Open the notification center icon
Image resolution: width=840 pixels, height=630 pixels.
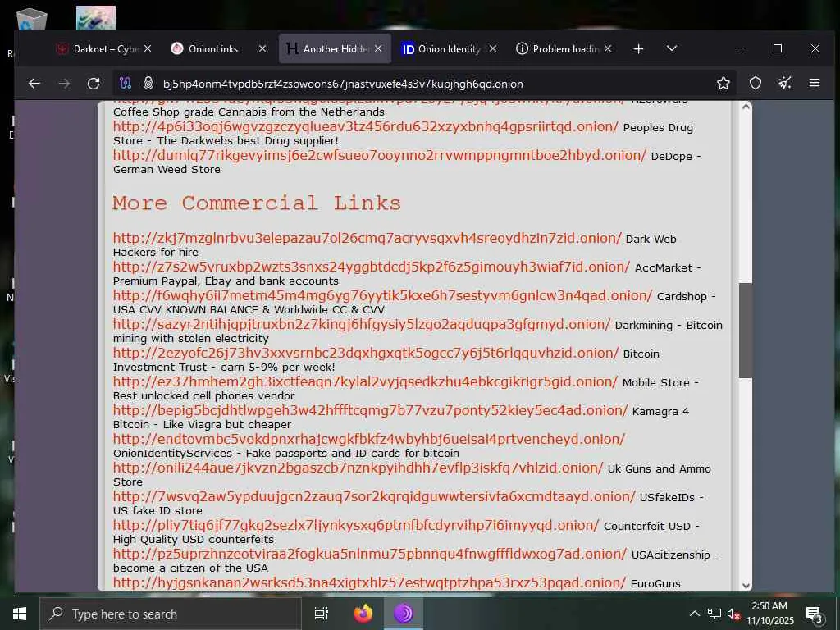click(815, 614)
